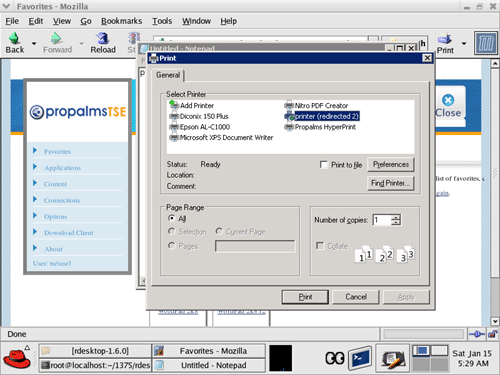Select the All page range radio button
This screenshot has width=500, height=375.
click(172, 218)
